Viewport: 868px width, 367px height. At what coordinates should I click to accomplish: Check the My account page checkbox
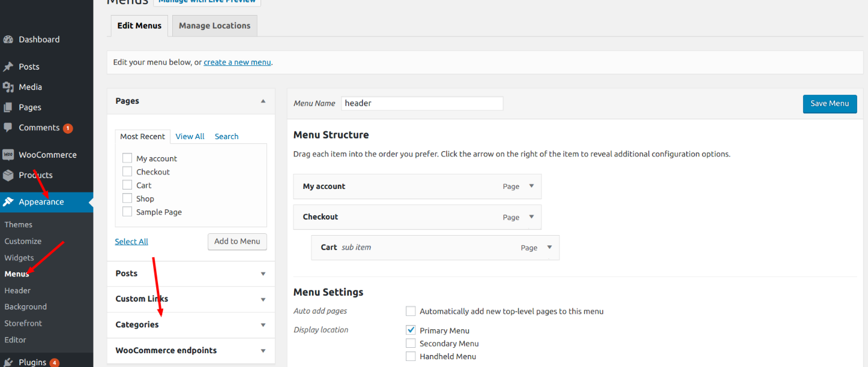click(127, 158)
